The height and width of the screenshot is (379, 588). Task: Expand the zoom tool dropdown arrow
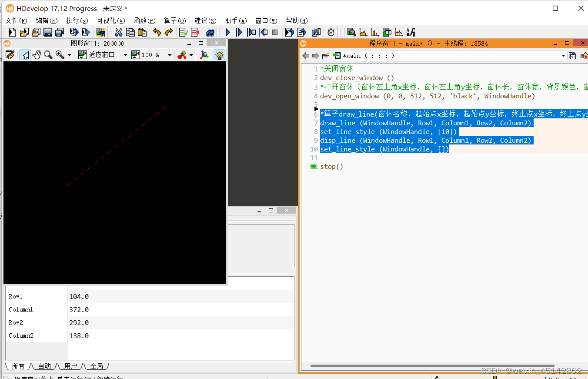[69, 55]
